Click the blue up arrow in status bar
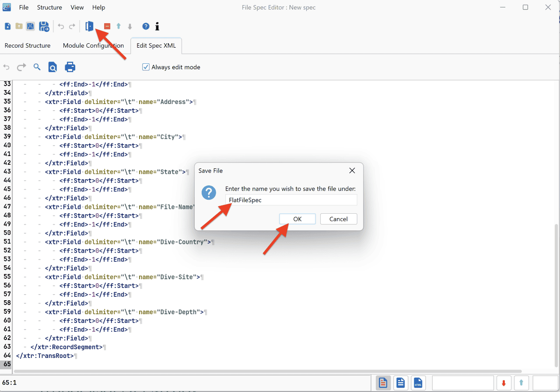Viewport: 560px width, 392px height. 521,383
